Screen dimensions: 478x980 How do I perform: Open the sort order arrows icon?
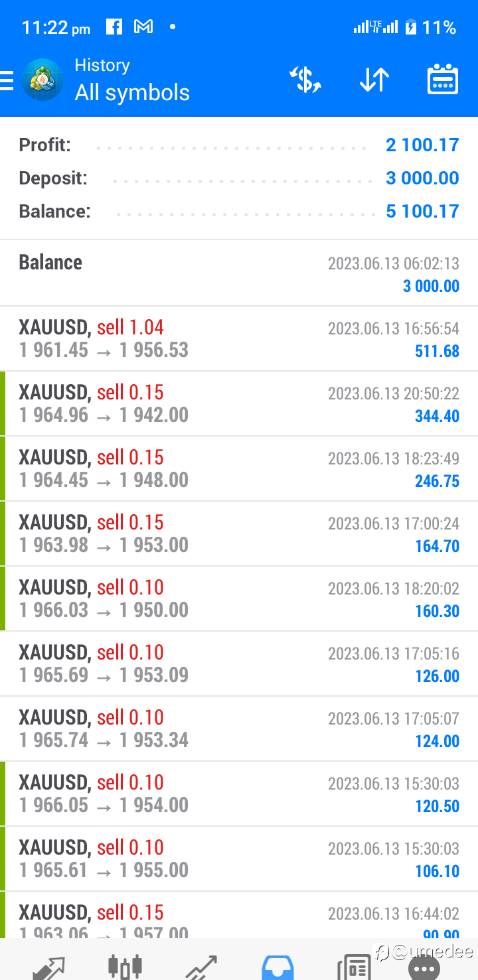pyautogui.click(x=374, y=80)
